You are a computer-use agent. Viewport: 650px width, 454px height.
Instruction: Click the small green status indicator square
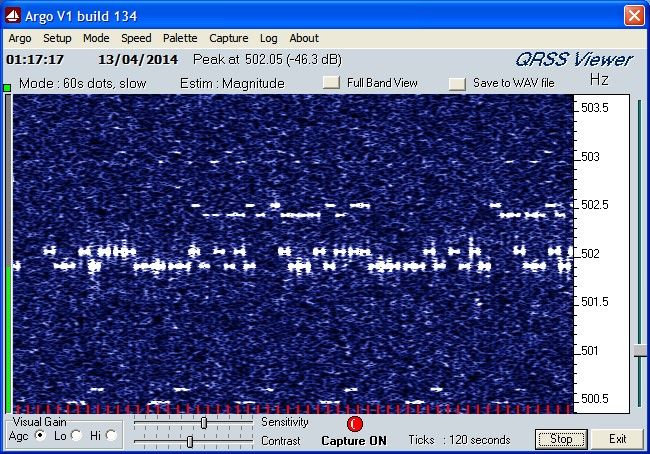pyautogui.click(x=7, y=87)
